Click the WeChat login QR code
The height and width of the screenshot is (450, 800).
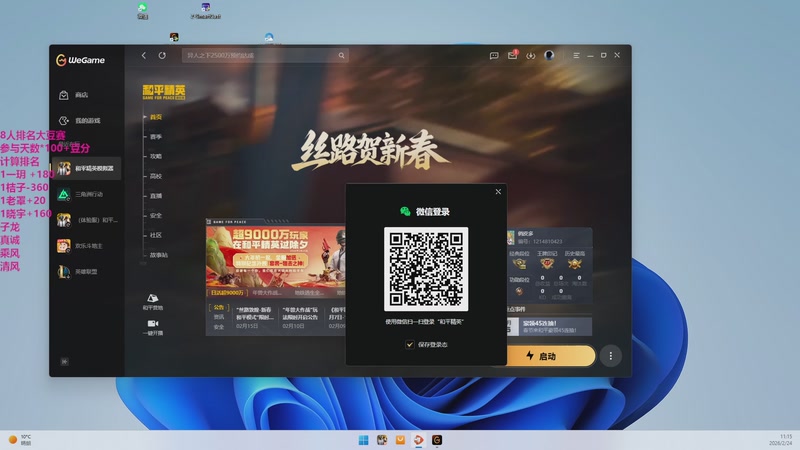(426, 269)
